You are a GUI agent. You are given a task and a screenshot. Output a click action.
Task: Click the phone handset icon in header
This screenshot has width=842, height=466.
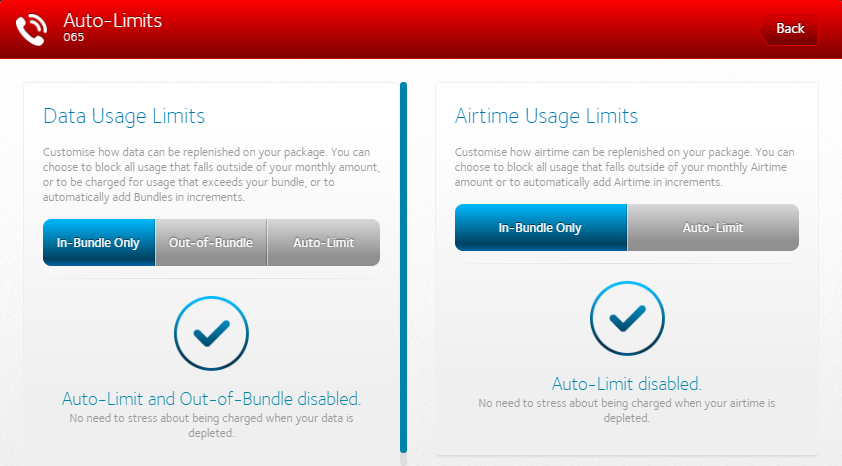(31, 29)
